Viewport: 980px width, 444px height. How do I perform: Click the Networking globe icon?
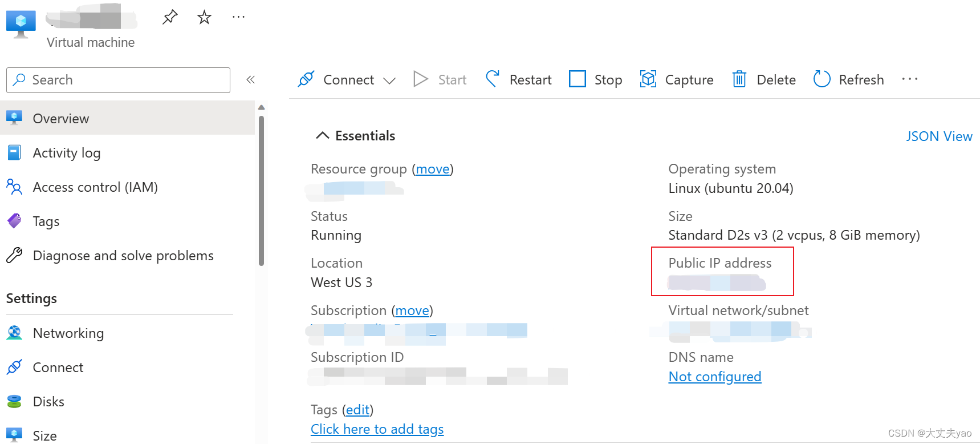[x=14, y=333]
